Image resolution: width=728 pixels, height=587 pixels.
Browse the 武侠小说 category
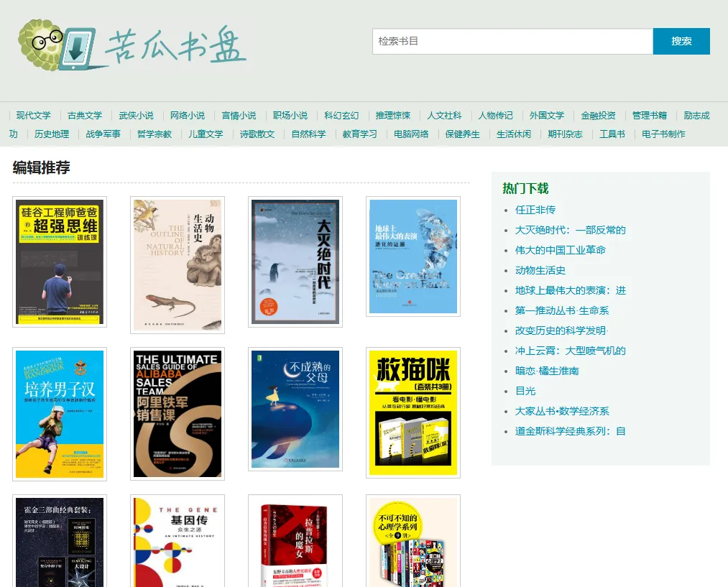click(136, 116)
